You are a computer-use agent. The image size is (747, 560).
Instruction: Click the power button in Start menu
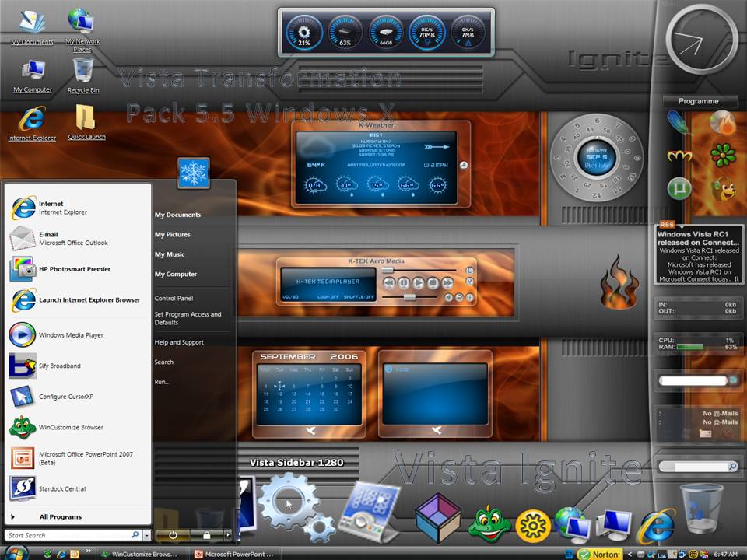173,535
